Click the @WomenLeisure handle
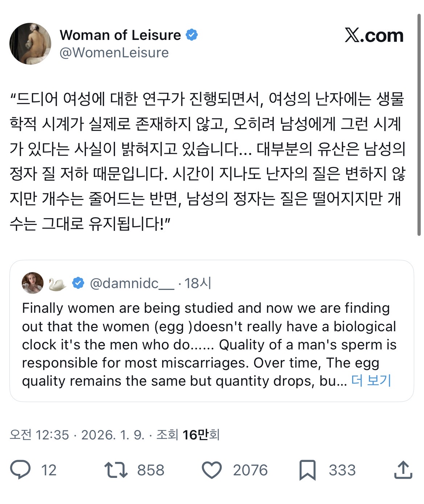This screenshot has width=424, height=504. pyautogui.click(x=114, y=53)
